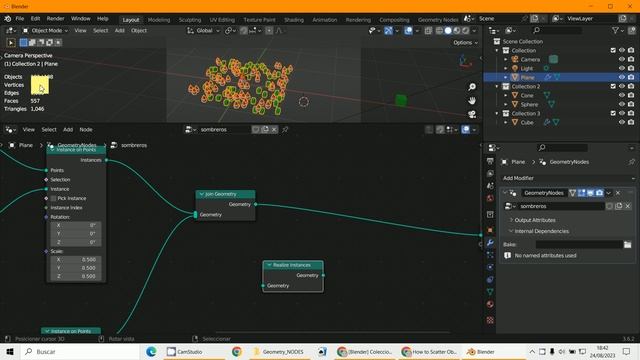The width and height of the screenshot is (640, 360).
Task: Hide the Cone object with eye icon
Action: coord(622,95)
